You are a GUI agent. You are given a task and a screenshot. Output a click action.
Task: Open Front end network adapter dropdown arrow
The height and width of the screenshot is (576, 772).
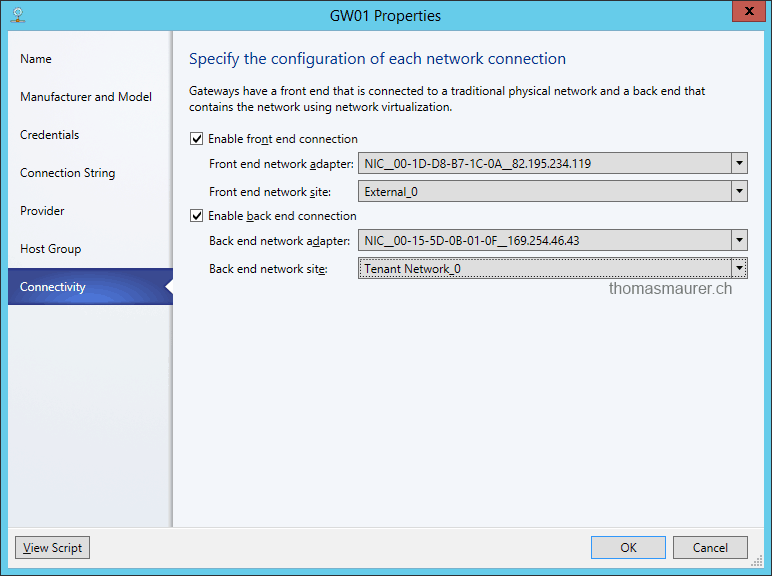coord(739,163)
